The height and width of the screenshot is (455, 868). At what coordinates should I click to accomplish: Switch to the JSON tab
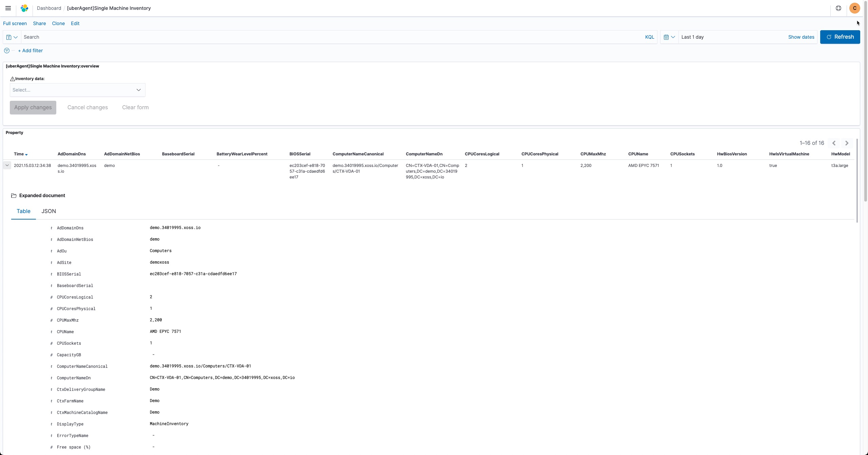(48, 211)
